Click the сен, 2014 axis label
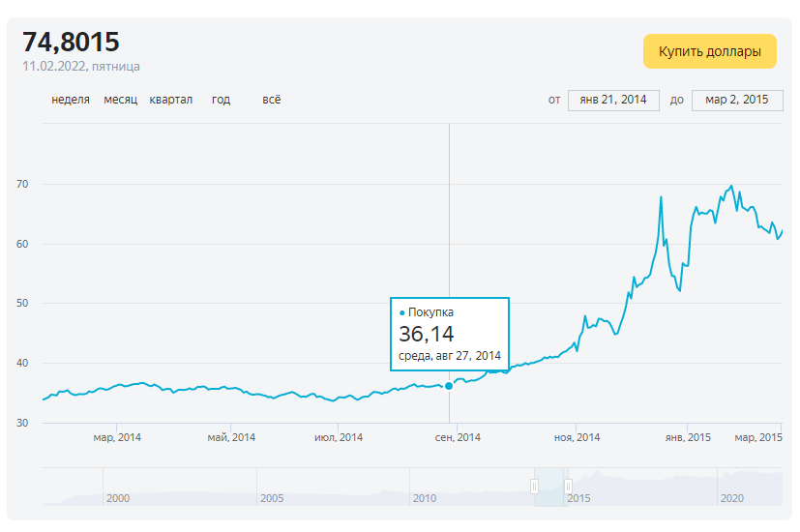Image resolution: width=800 pixels, height=532 pixels. pos(458,437)
